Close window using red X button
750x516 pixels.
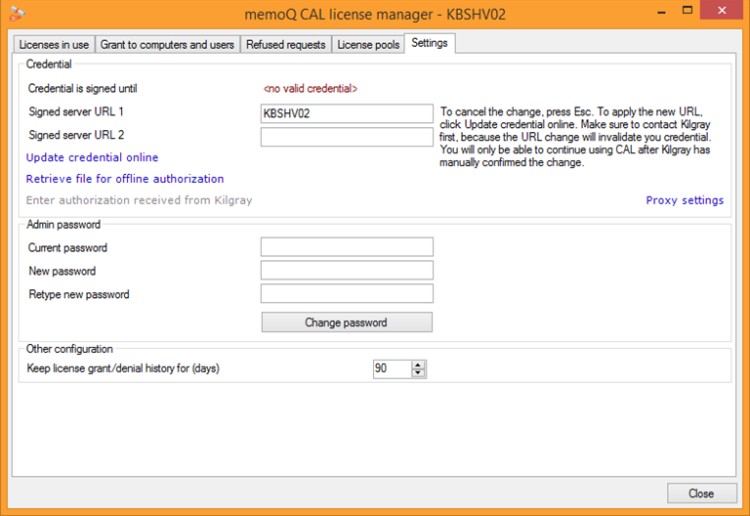(722, 10)
